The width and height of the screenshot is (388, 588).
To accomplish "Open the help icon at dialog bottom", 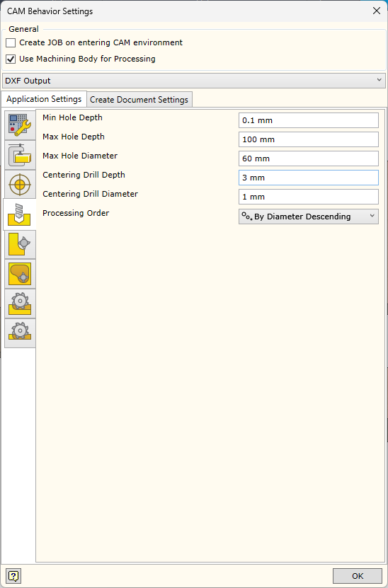I will (x=13, y=576).
